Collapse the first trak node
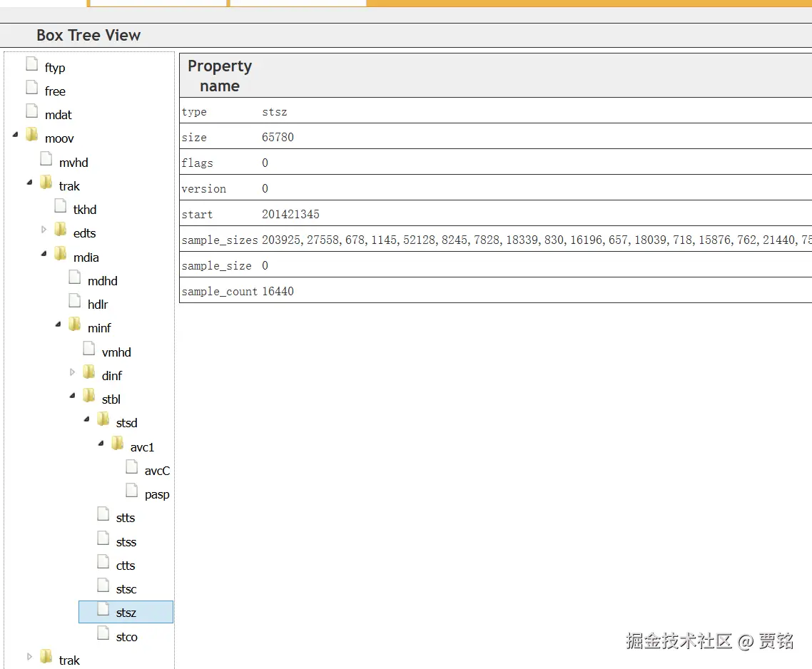 pos(29,183)
